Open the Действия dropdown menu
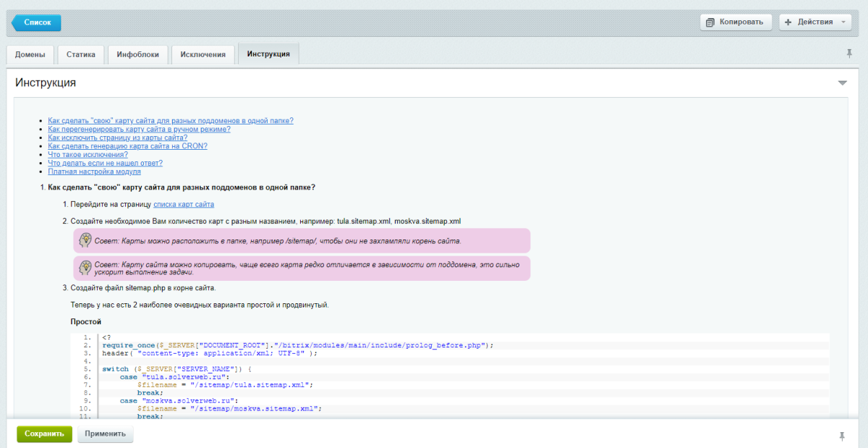868x448 pixels. (815, 22)
